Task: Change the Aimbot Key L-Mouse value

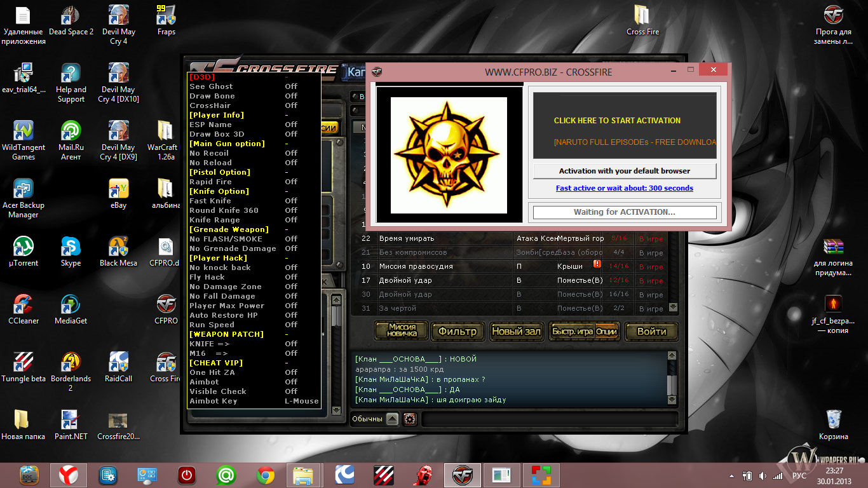Action: coord(301,401)
